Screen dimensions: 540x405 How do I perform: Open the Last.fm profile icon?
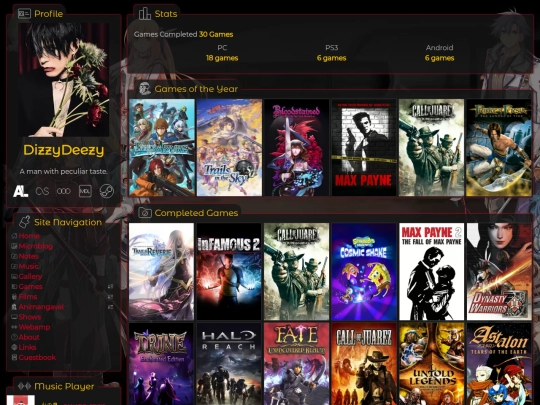(42, 191)
